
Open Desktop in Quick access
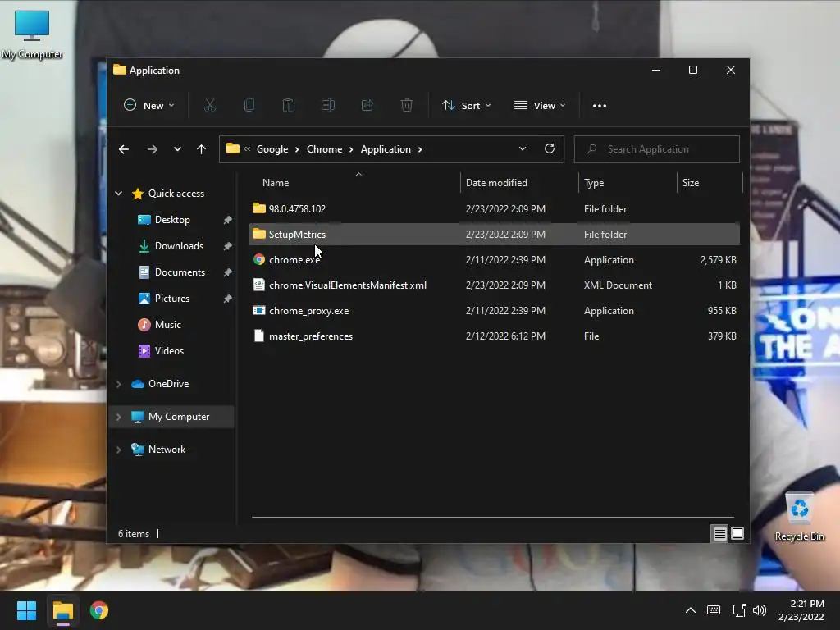pyautogui.click(x=172, y=220)
